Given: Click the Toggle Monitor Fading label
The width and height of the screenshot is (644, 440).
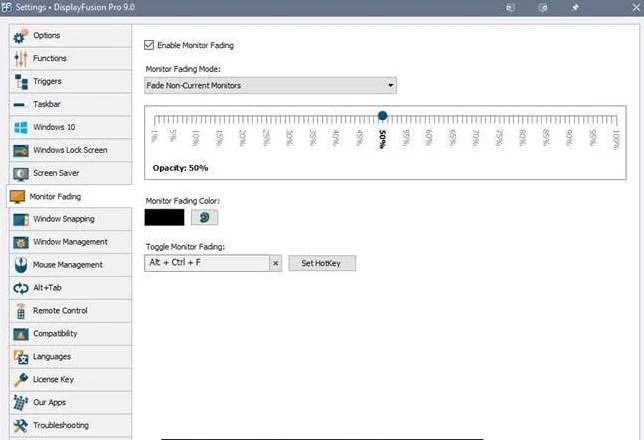Looking at the screenshot, I should pos(185,247).
